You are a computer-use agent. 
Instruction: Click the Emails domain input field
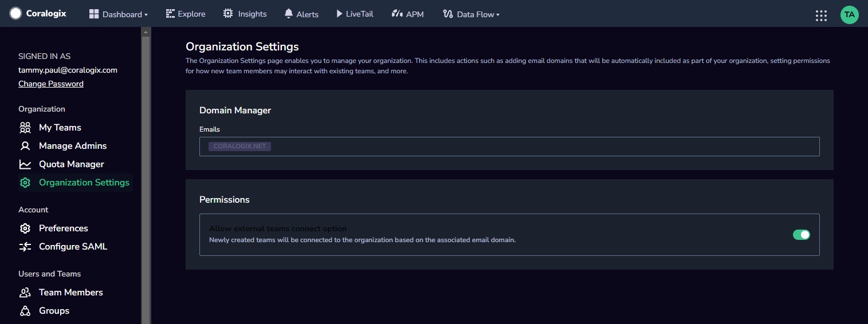(x=509, y=147)
